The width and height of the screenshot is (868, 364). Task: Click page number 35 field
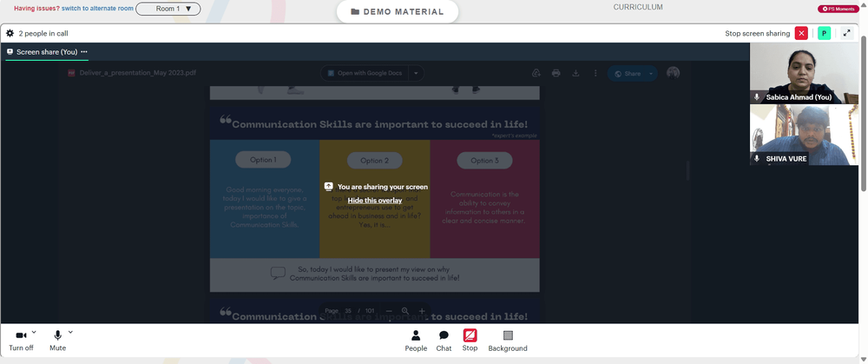tap(348, 311)
